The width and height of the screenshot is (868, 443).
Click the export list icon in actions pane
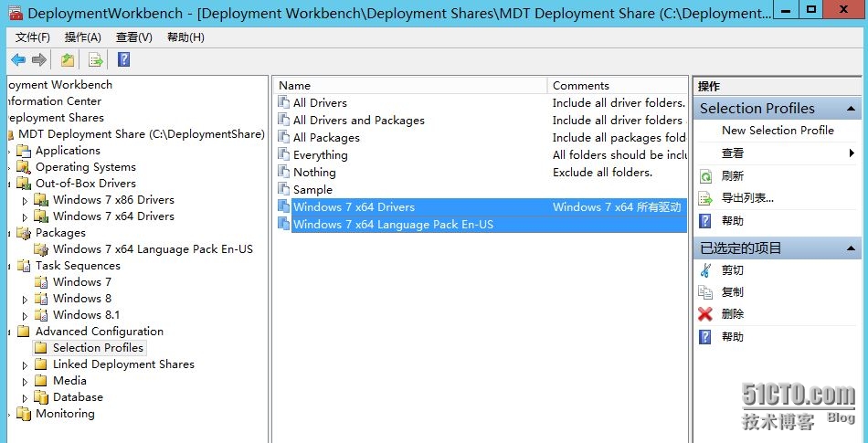705,198
